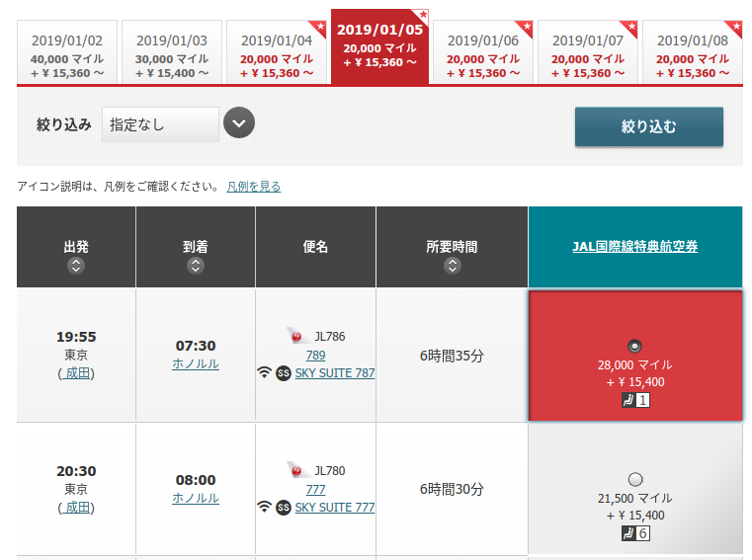This screenshot has height=560, width=752.
Task: Click the seat icon showing 6 seats left
Action: 635,533
